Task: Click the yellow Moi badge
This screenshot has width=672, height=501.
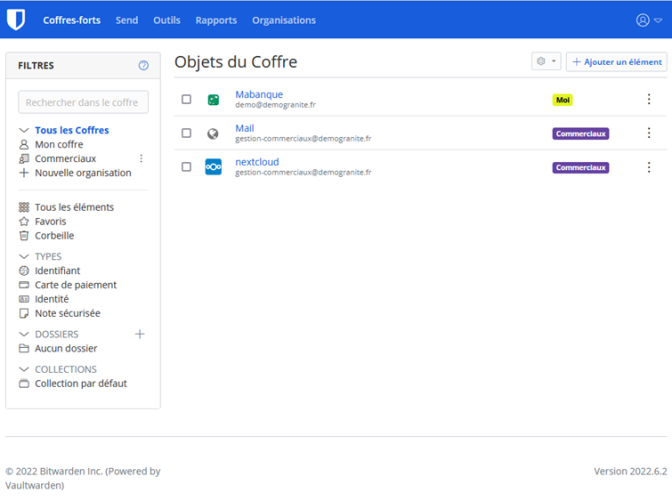Action: (x=562, y=100)
